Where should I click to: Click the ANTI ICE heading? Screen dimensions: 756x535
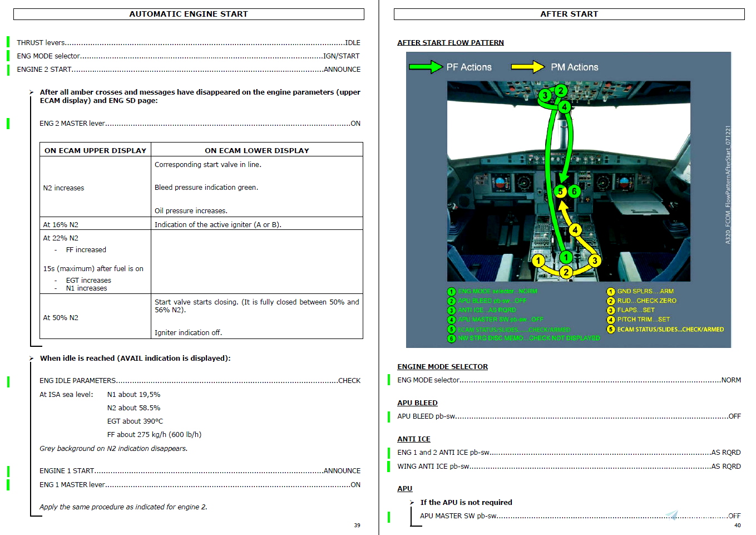(x=414, y=439)
